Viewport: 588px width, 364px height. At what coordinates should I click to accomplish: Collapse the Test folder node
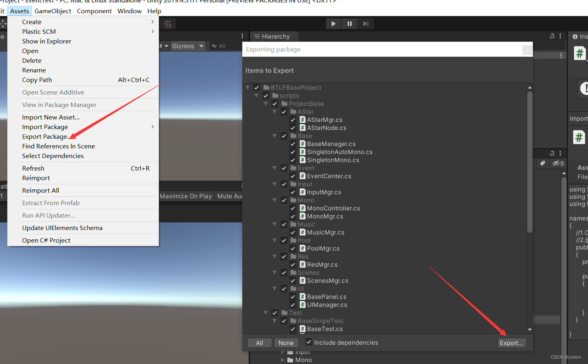pos(266,313)
